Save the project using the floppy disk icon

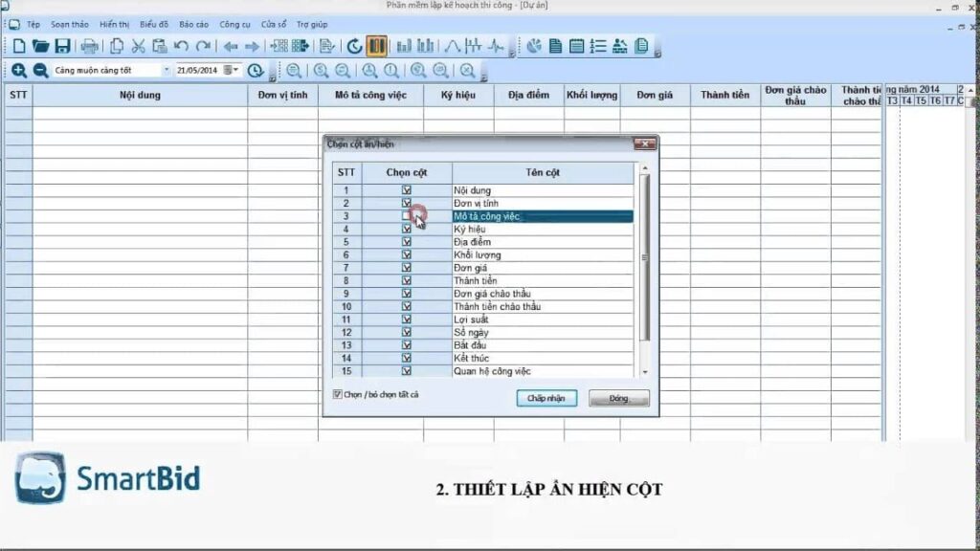tap(62, 46)
